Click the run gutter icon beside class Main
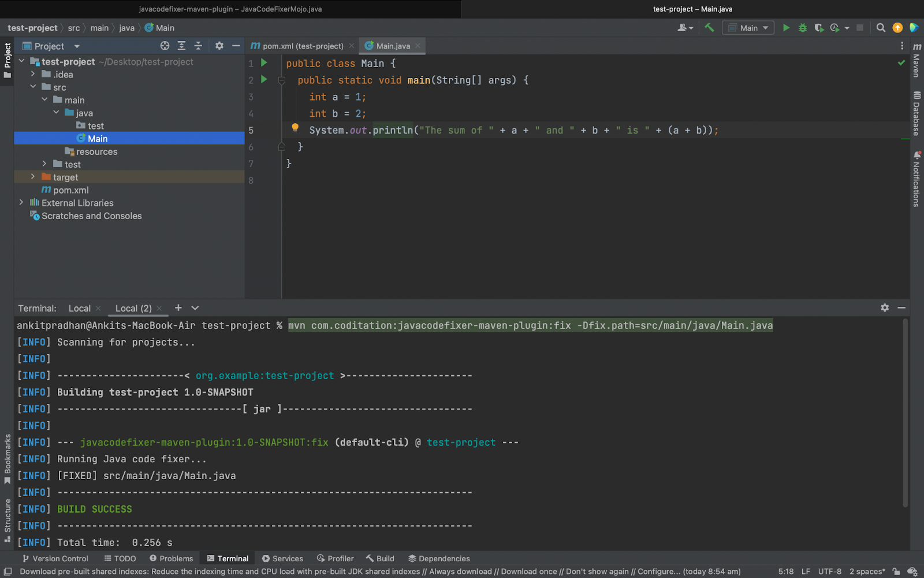The width and height of the screenshot is (924, 578). pyautogui.click(x=264, y=62)
